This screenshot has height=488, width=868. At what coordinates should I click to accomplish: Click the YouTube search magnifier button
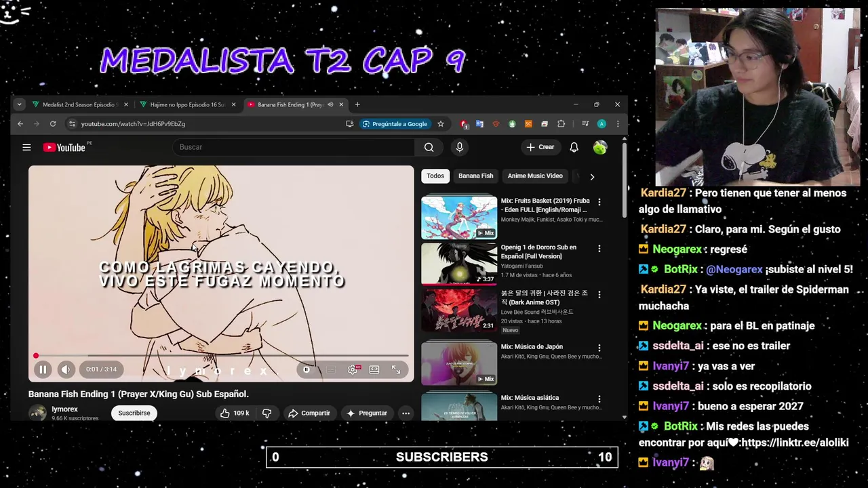point(429,147)
